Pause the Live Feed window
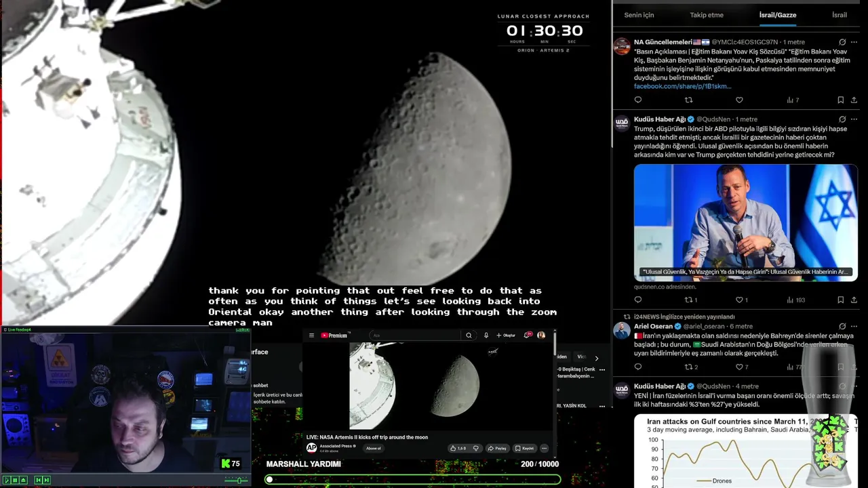 click(x=15, y=480)
